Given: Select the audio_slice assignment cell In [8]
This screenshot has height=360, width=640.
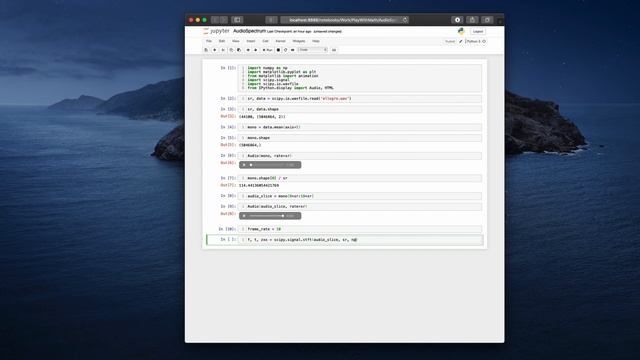Looking at the screenshot, I should point(360,196).
